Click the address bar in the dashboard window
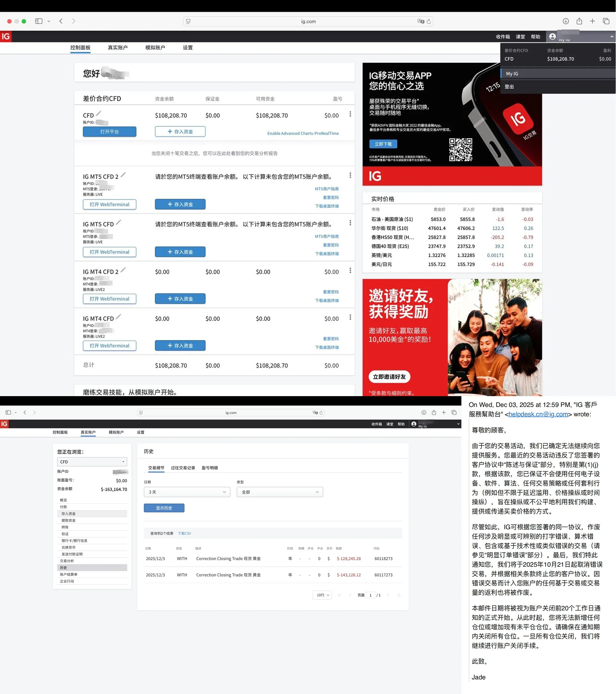616x694 pixels. [x=308, y=21]
